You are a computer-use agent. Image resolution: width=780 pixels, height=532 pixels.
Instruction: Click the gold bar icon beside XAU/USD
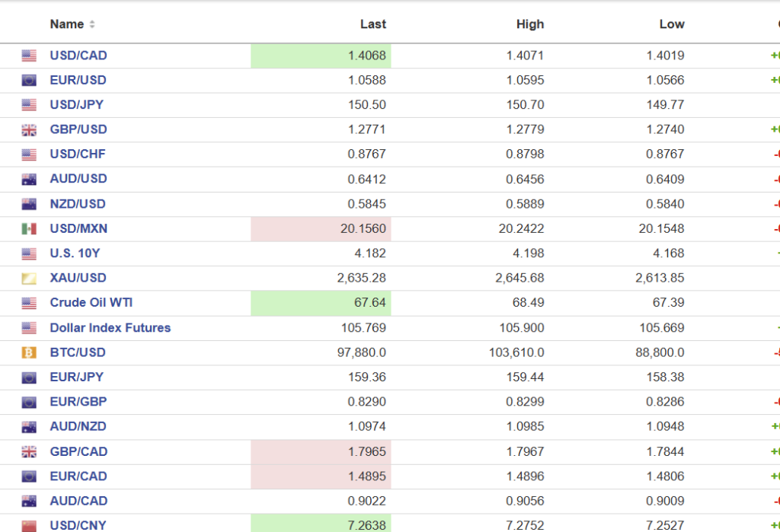[x=29, y=279]
